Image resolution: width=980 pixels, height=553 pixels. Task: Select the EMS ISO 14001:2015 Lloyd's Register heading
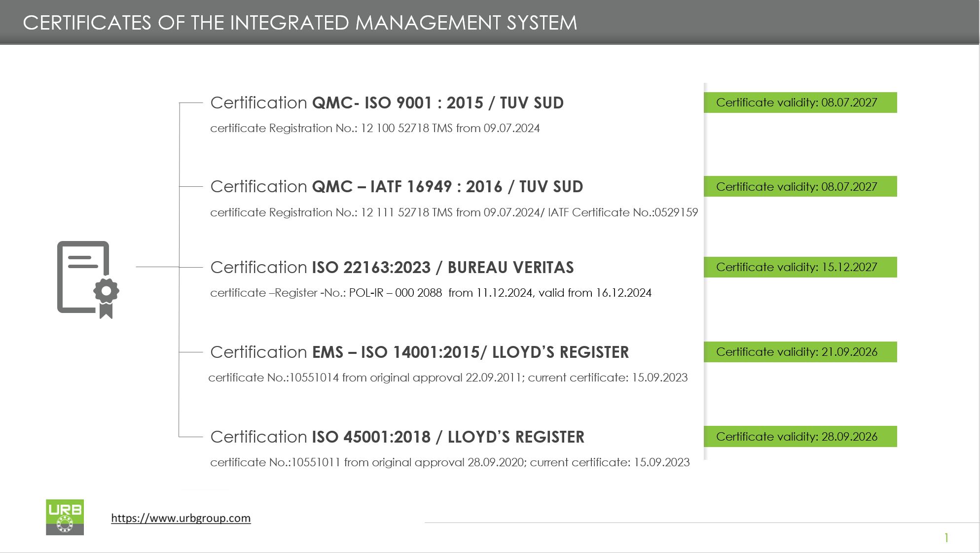pos(419,352)
